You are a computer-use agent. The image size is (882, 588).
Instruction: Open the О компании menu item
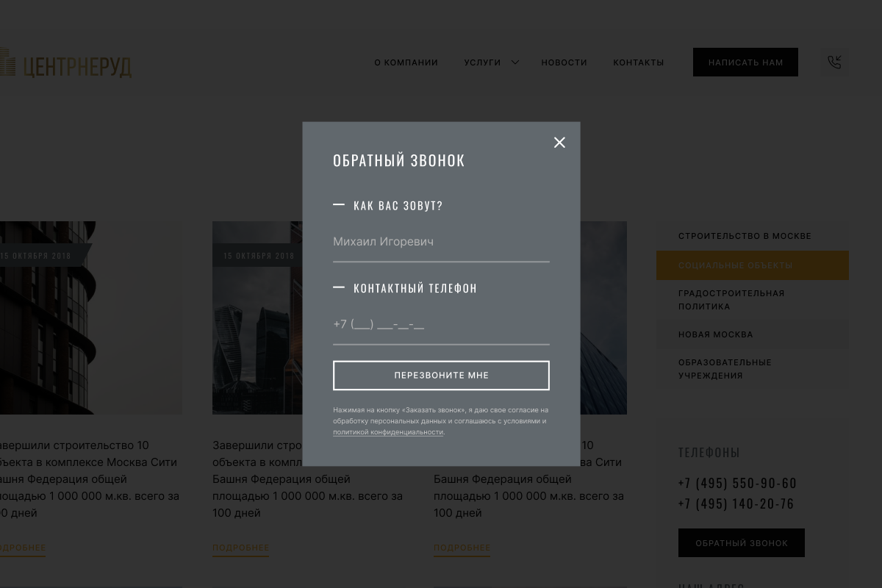pos(406,62)
